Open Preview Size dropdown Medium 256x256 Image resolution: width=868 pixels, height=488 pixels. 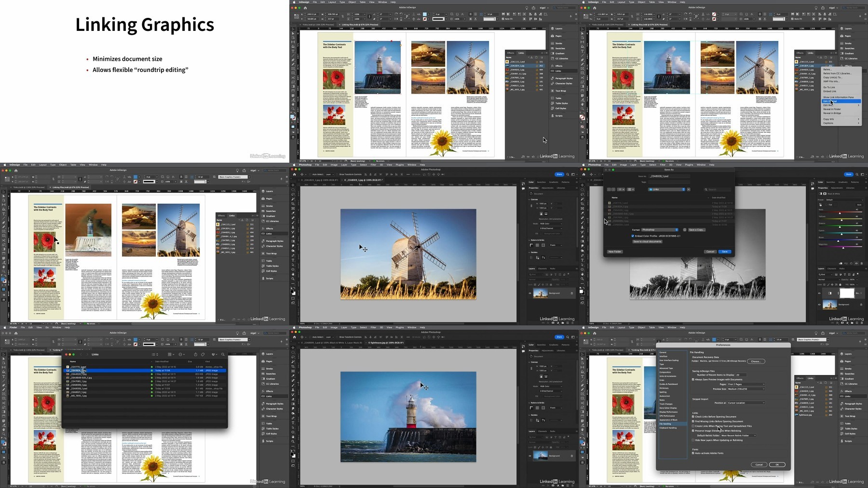point(746,389)
